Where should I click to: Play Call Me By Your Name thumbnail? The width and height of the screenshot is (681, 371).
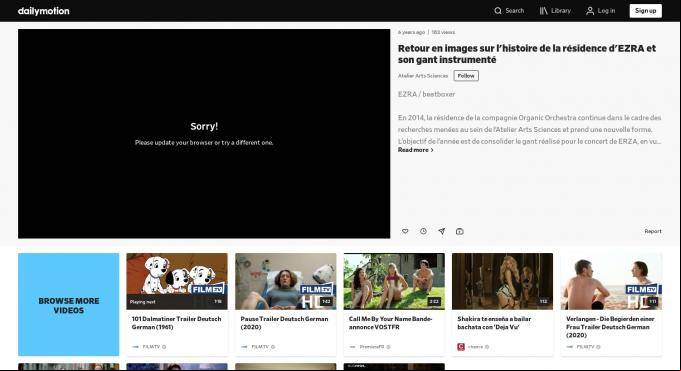coord(394,282)
